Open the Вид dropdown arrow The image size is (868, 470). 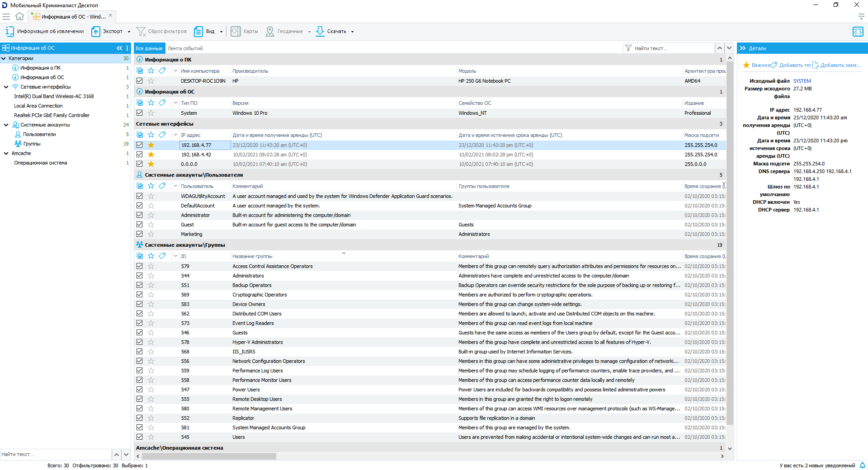[x=221, y=32]
